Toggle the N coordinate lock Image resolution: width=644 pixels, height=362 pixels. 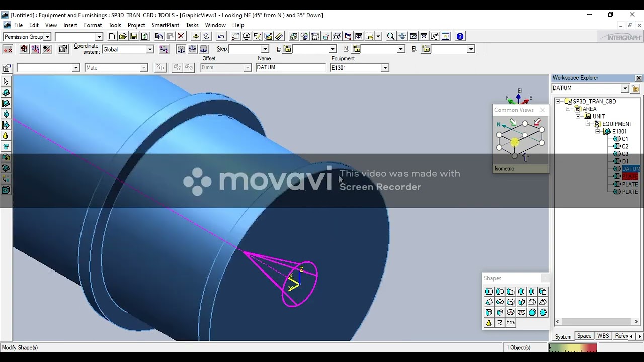click(357, 49)
